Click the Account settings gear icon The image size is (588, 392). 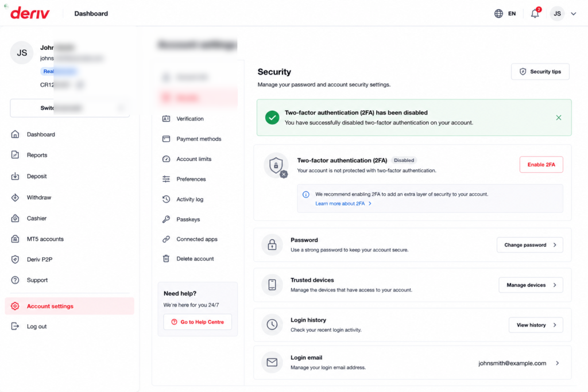(x=15, y=306)
